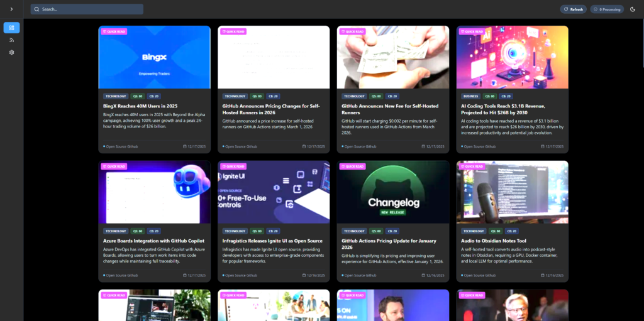This screenshot has height=321, width=644.
Task: Open the settings gear in sidebar
Action: [x=11, y=52]
